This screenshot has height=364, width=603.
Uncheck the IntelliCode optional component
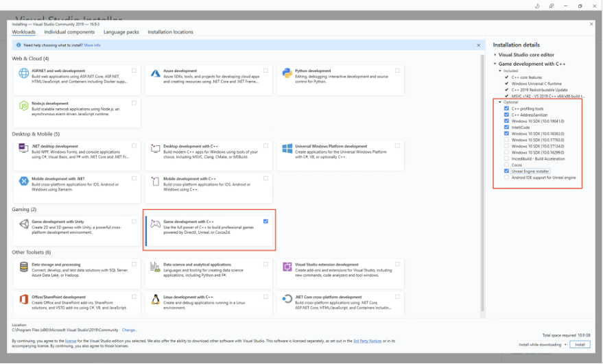(506, 128)
